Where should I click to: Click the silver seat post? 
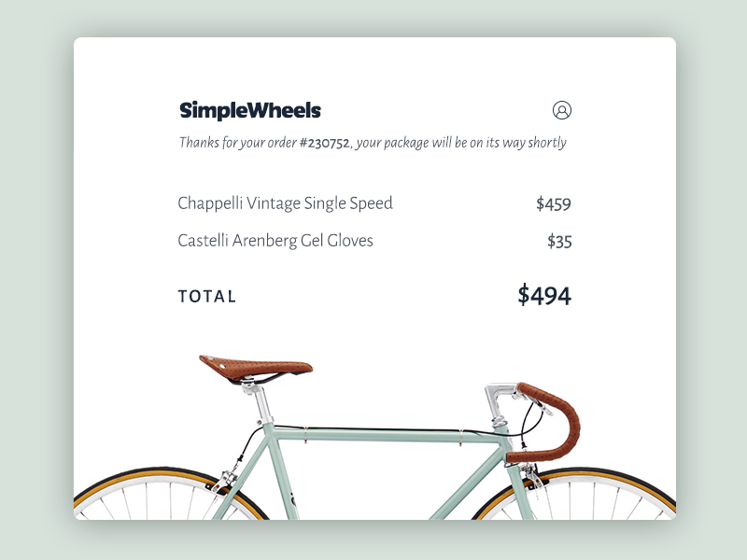coord(263,399)
